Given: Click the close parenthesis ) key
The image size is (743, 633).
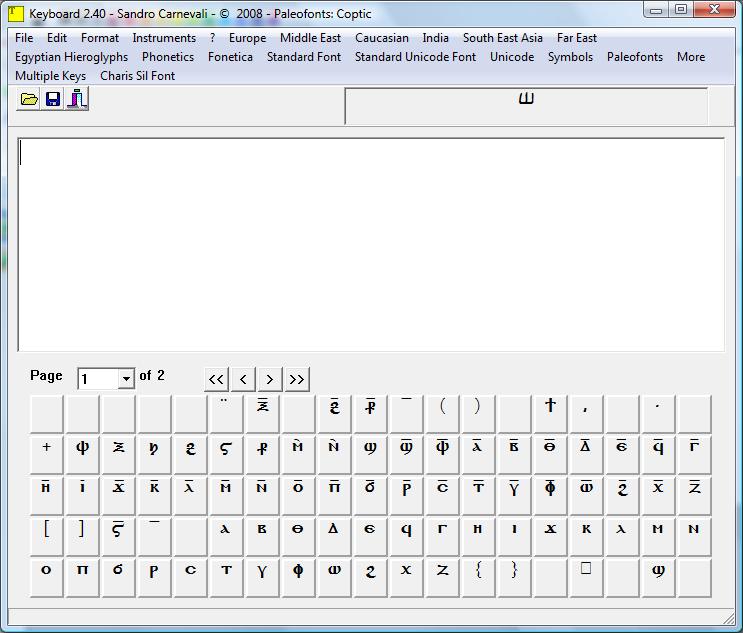Looking at the screenshot, I should click(x=478, y=414).
